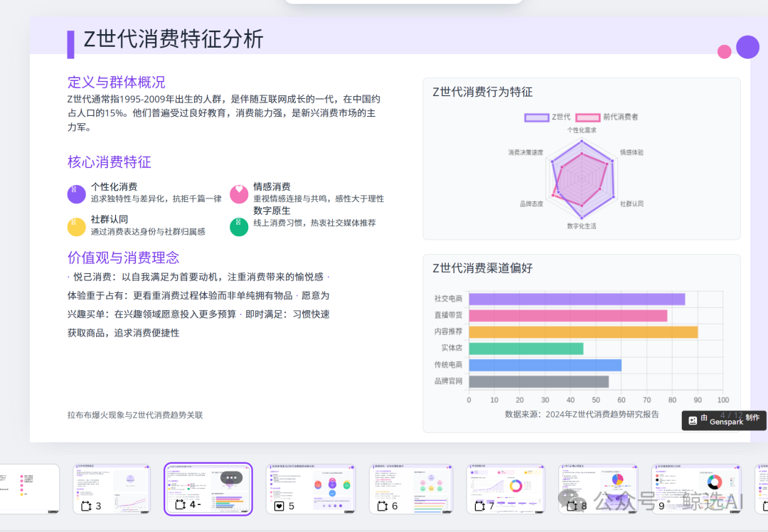
Task: Click the slide title Z世代消费特征分析
Action: 174,39
